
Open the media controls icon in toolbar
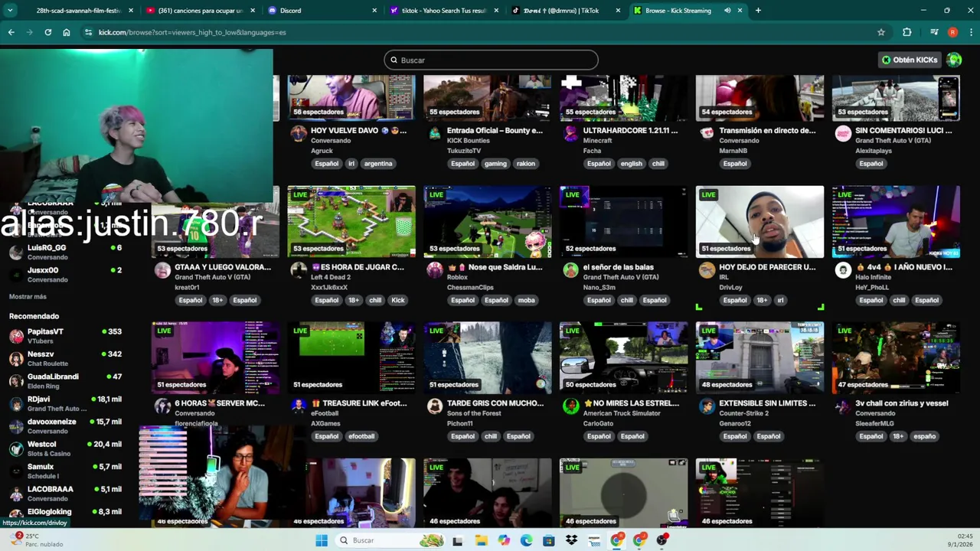[934, 32]
